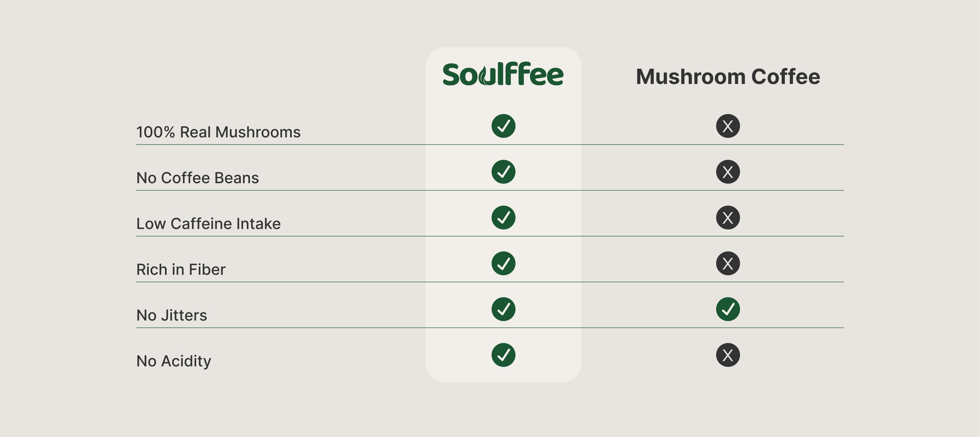
Task: Select the No Jitters row label
Action: point(172,315)
